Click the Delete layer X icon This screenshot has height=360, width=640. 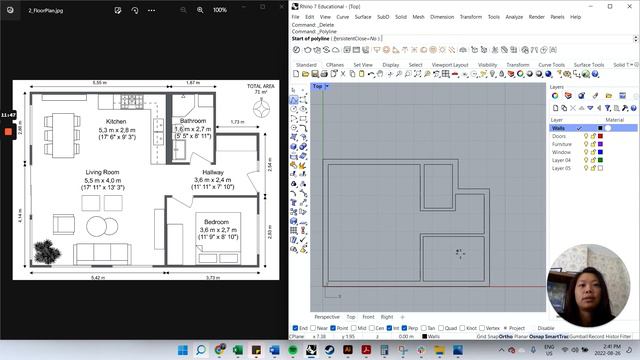coord(573,108)
